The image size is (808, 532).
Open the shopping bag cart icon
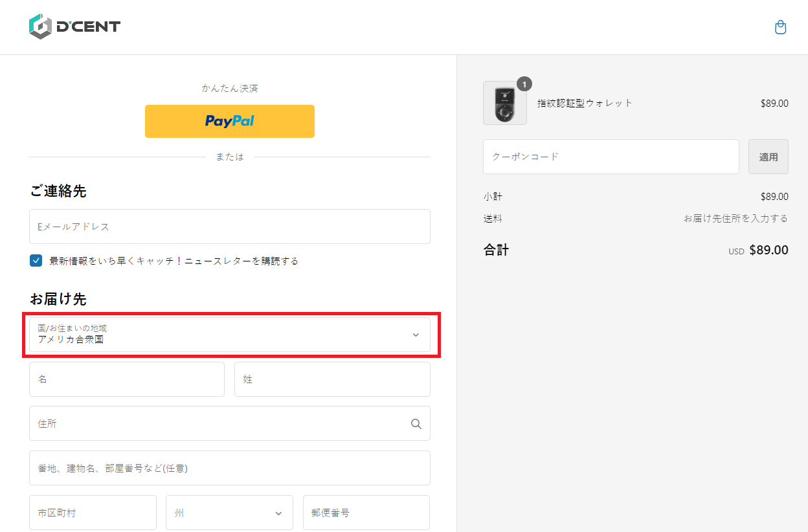(x=780, y=27)
